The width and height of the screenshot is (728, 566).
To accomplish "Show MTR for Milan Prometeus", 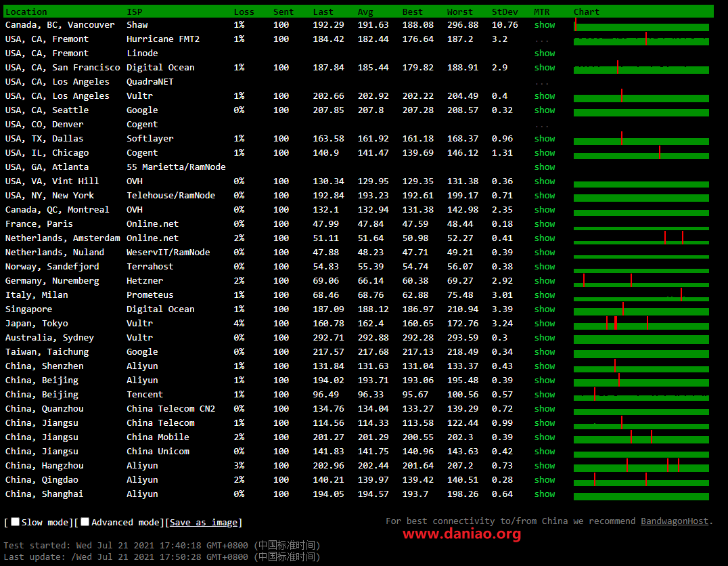I will click(x=545, y=295).
